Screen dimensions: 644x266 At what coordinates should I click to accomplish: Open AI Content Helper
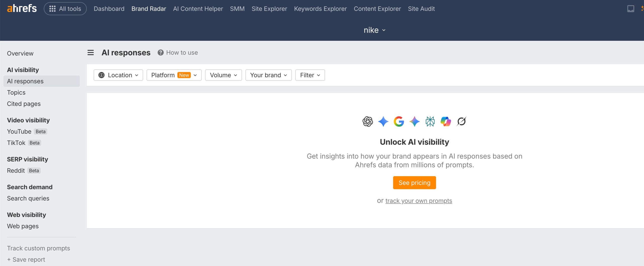pyautogui.click(x=198, y=9)
